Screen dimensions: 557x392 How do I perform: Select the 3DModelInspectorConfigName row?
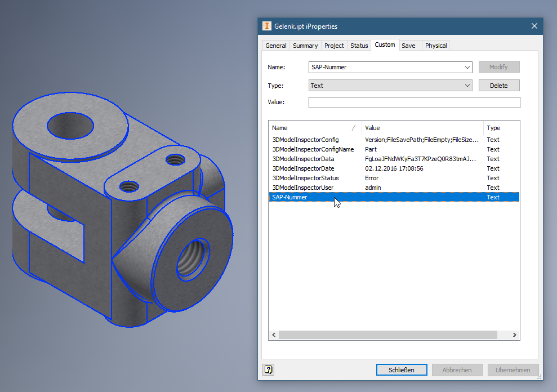pos(394,149)
